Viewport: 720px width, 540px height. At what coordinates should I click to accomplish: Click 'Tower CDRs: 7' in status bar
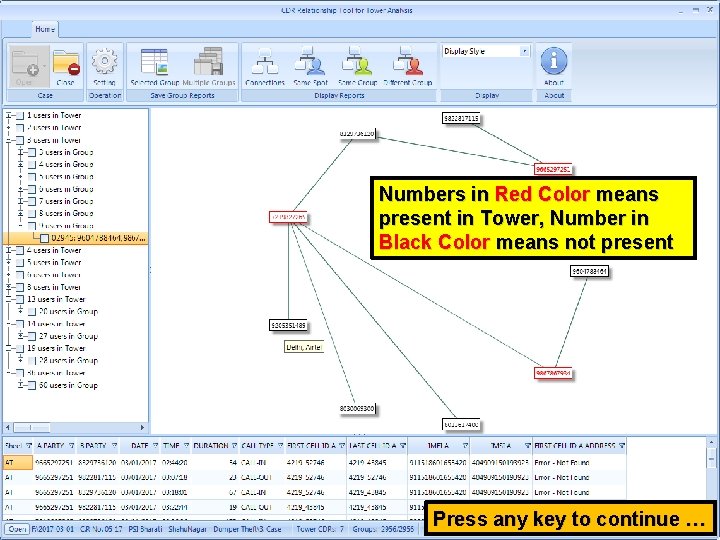click(320, 529)
